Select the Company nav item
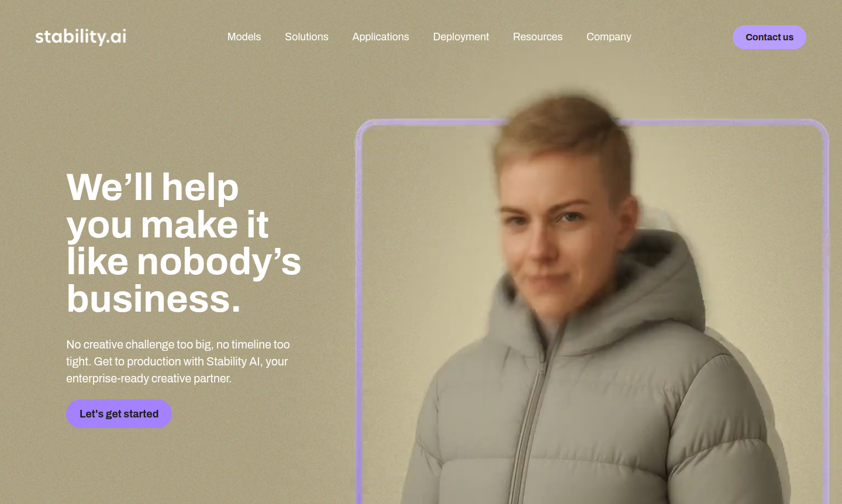Viewport: 842px width, 504px height. point(609,37)
